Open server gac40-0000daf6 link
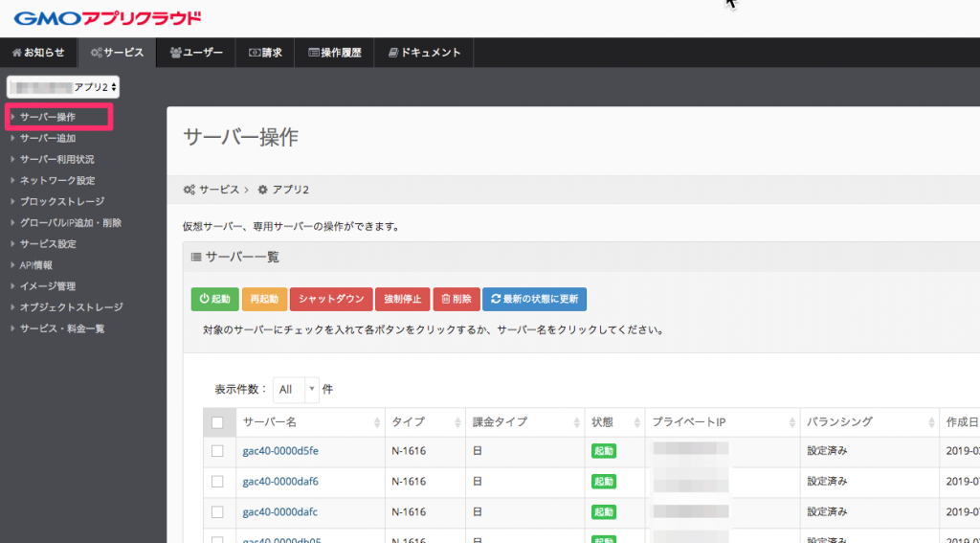This screenshot has height=543, width=980. pyautogui.click(x=280, y=481)
